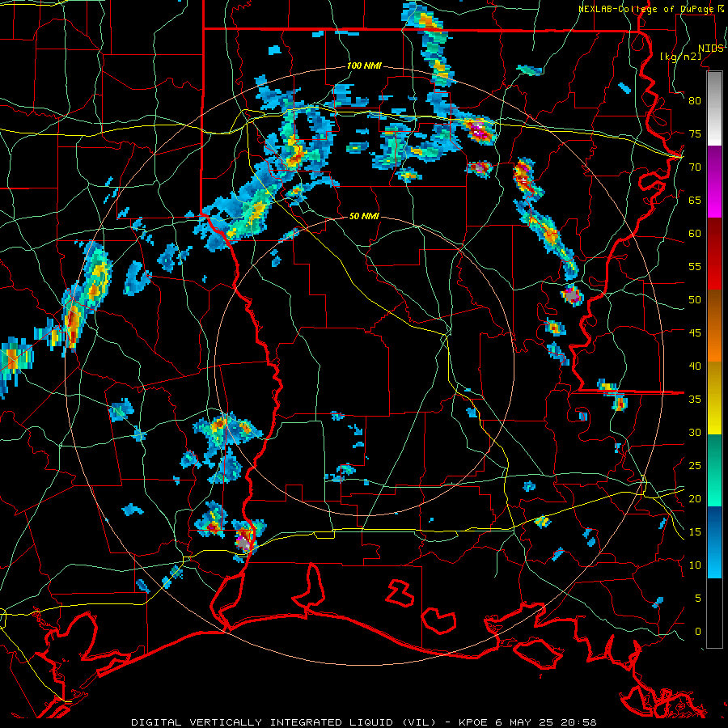Click the "50 NMI" range ring label

click(x=364, y=216)
